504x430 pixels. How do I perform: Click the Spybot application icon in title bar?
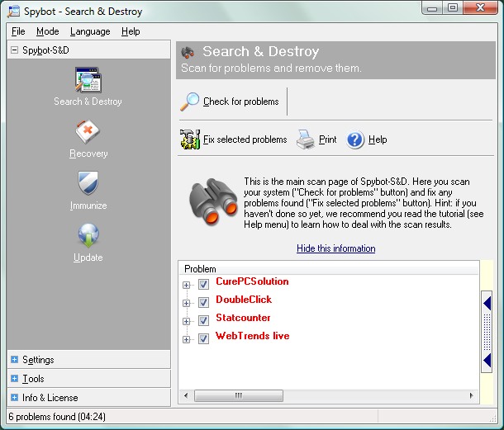14,12
